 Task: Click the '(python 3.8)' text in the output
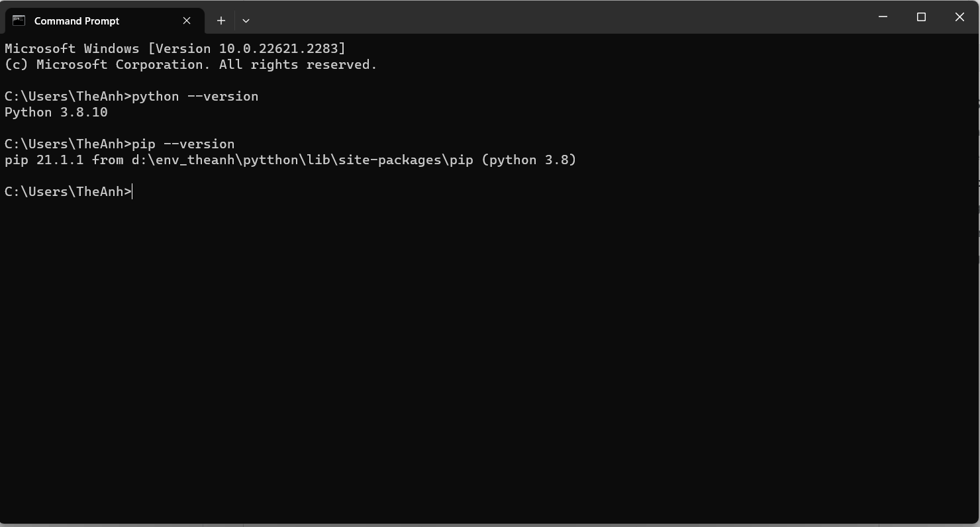pyautogui.click(x=528, y=160)
